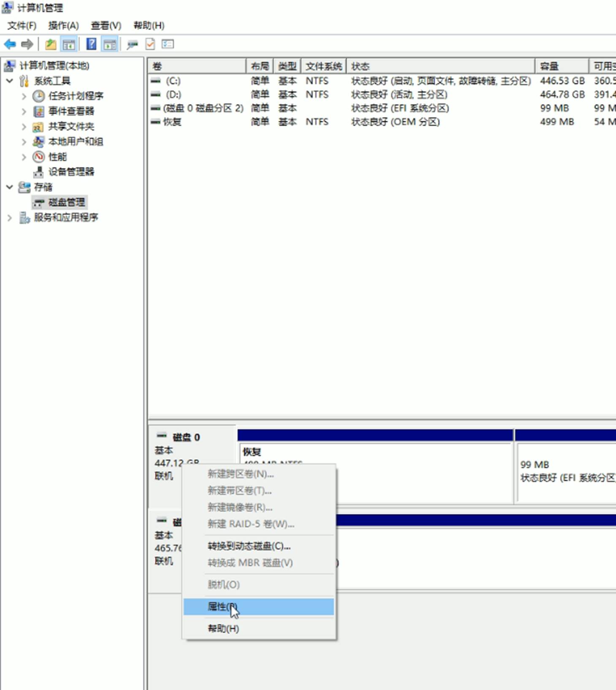Select the (D:) volume row
The image size is (616, 690).
[x=173, y=95]
